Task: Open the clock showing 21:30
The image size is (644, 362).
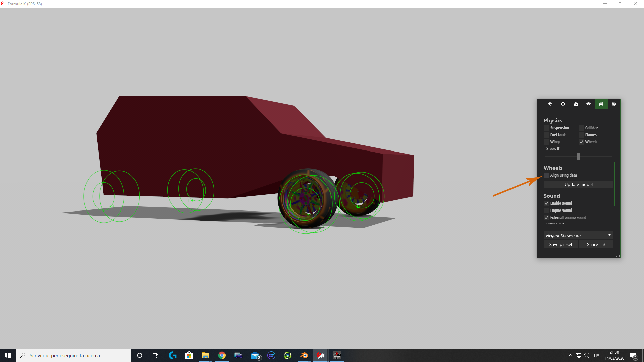Action: [614, 355]
